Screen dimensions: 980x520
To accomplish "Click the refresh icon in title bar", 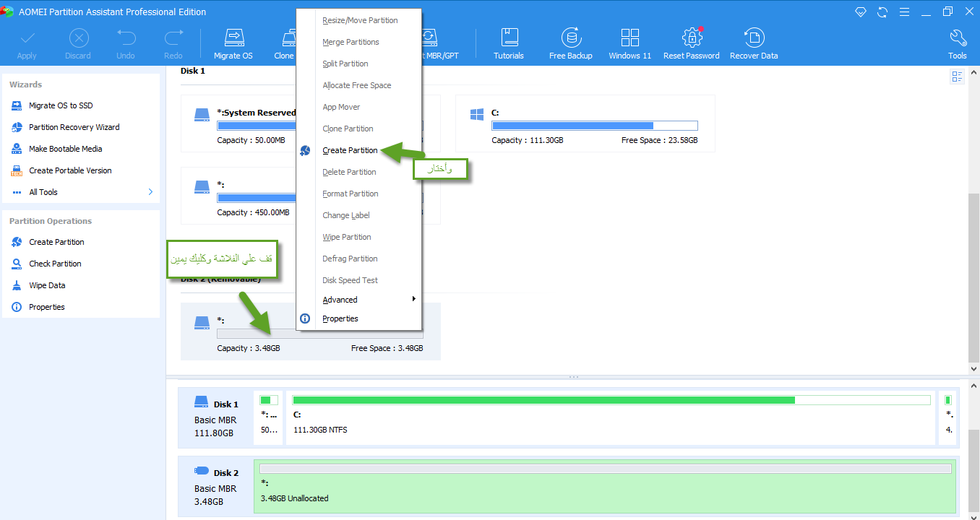I will pos(882,12).
